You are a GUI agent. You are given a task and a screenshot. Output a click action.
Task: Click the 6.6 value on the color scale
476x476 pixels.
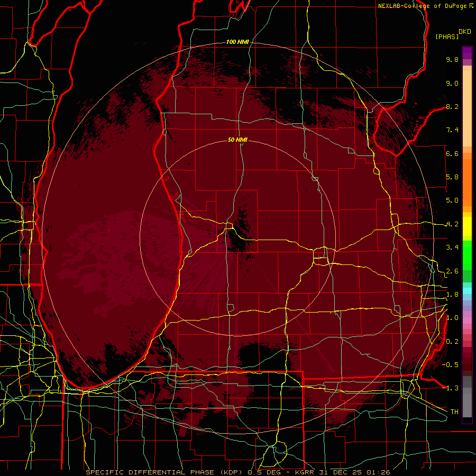452,153
